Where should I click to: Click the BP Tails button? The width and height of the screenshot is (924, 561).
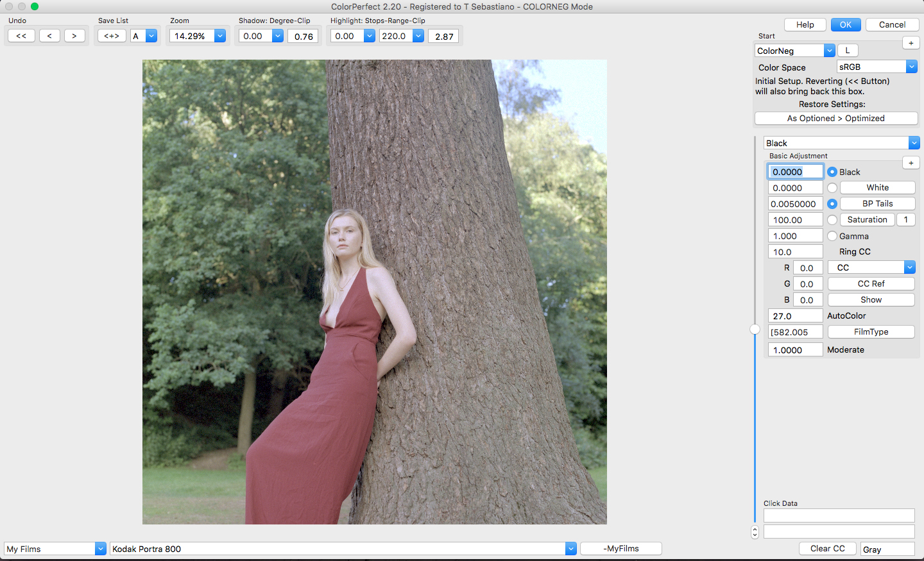(878, 203)
